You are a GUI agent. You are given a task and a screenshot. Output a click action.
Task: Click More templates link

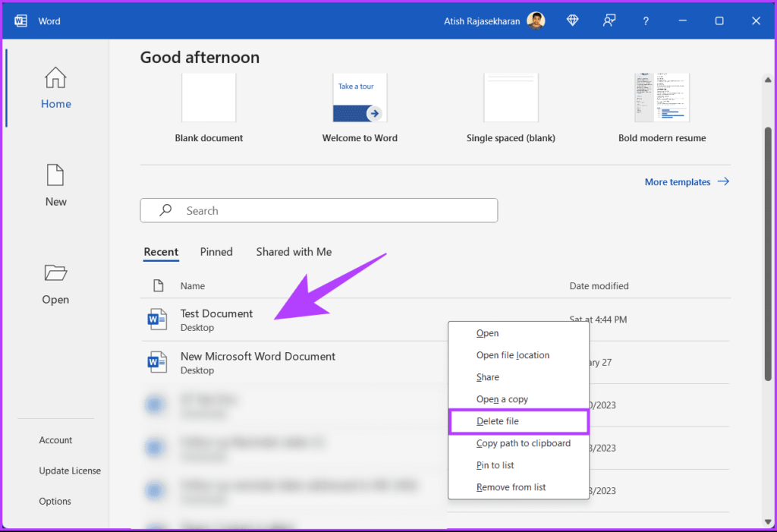[678, 181]
